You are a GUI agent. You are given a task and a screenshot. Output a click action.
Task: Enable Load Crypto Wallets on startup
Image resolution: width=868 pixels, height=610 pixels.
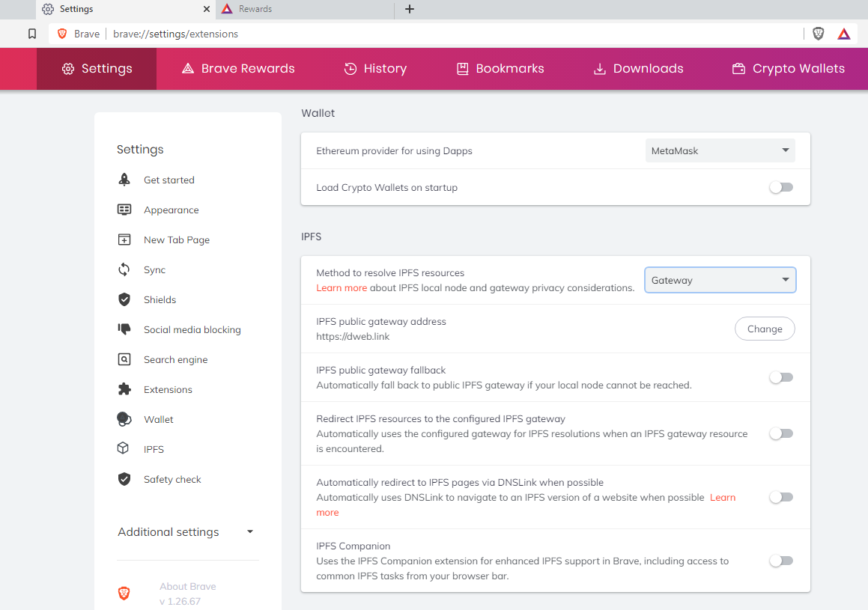[x=780, y=187]
